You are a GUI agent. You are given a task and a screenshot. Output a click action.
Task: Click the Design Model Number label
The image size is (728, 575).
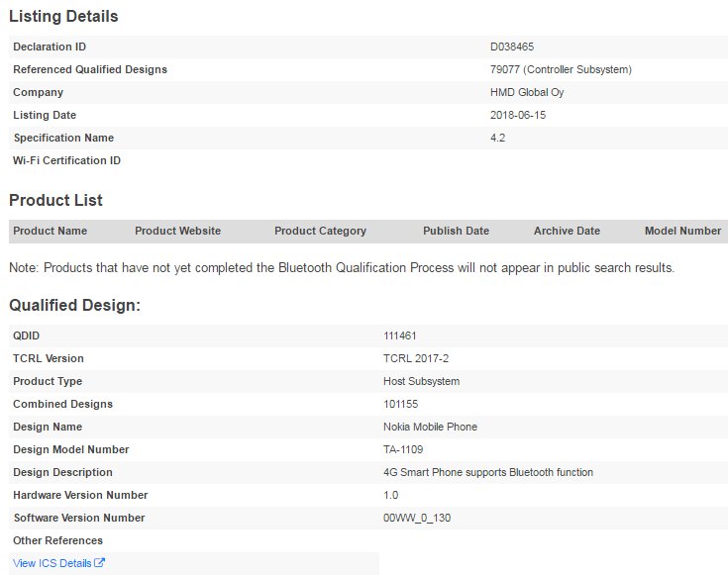[x=71, y=449]
